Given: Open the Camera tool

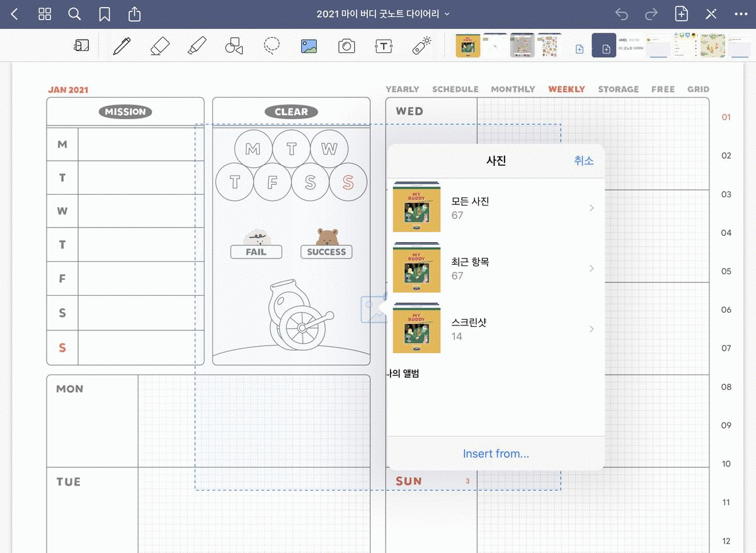Looking at the screenshot, I should point(346,46).
